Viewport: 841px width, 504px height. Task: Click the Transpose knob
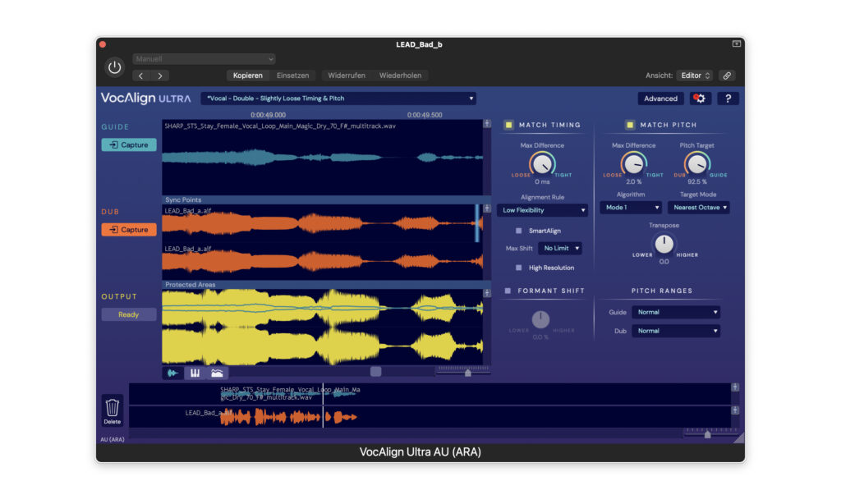point(664,244)
